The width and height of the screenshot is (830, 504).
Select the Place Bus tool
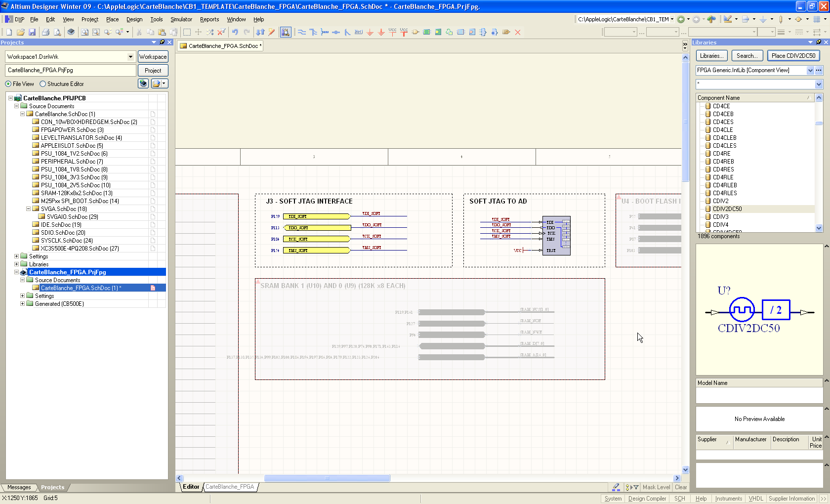click(313, 32)
